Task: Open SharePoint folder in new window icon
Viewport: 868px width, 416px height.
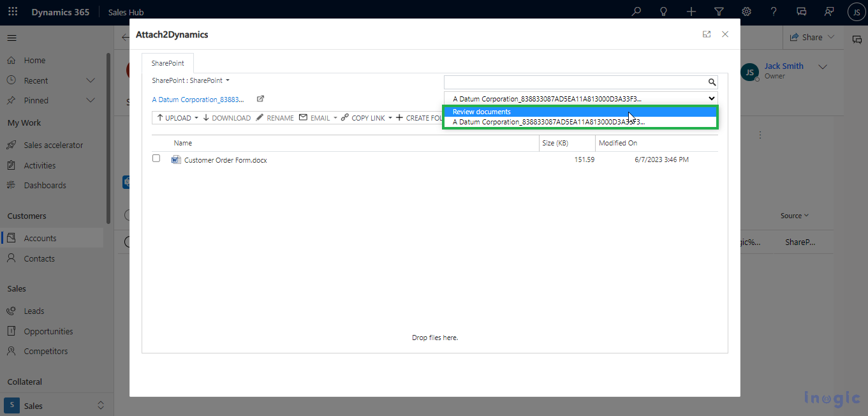Action: 260,99
